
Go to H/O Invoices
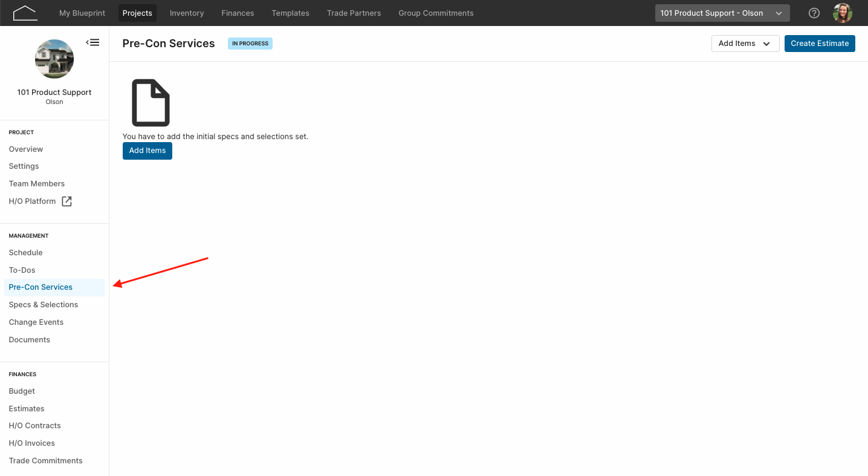point(32,443)
